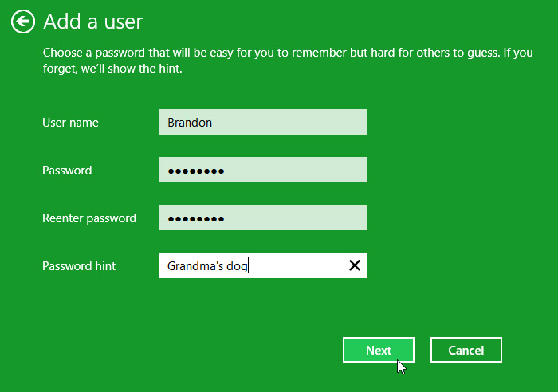
Task: Click the word "Grandma's" in the hint
Action: coord(195,266)
